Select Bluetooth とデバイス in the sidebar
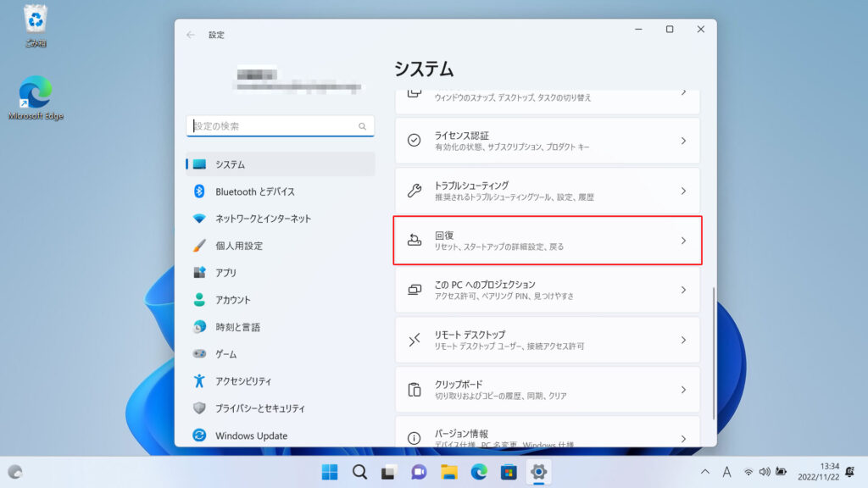Viewport: 868px width, 488px height. [x=281, y=191]
